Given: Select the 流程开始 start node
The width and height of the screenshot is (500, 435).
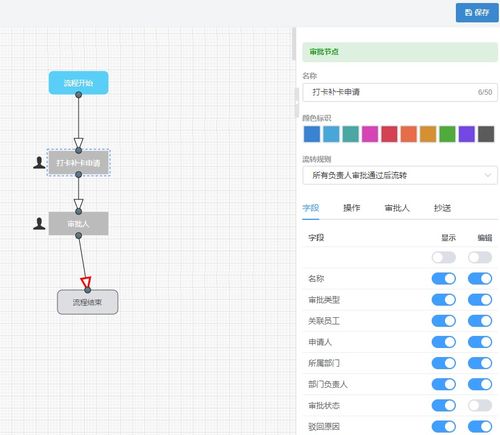Looking at the screenshot, I should (78, 83).
